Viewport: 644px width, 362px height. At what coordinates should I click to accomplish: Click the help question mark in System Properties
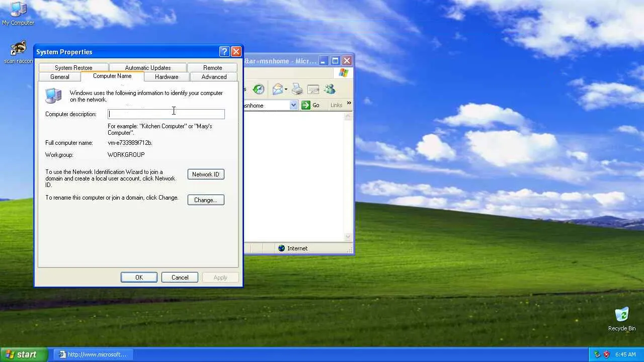[224, 51]
